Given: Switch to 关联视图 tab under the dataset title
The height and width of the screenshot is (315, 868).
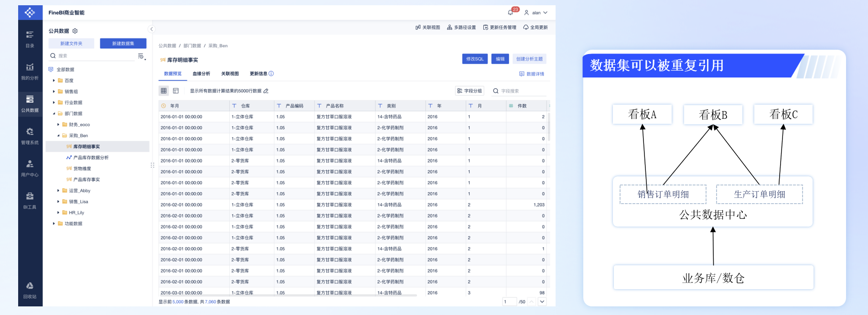Looking at the screenshot, I should click(x=230, y=74).
